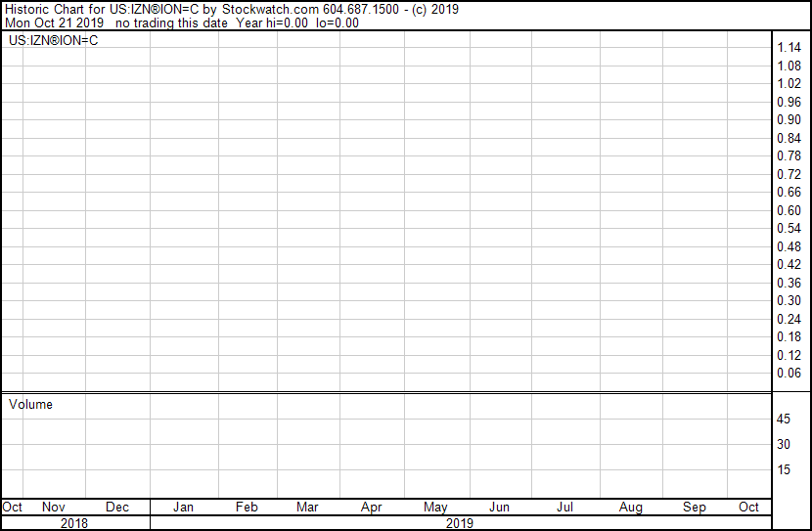This screenshot has width=812, height=531.
Task: Click the Jun month label
Action: point(499,507)
